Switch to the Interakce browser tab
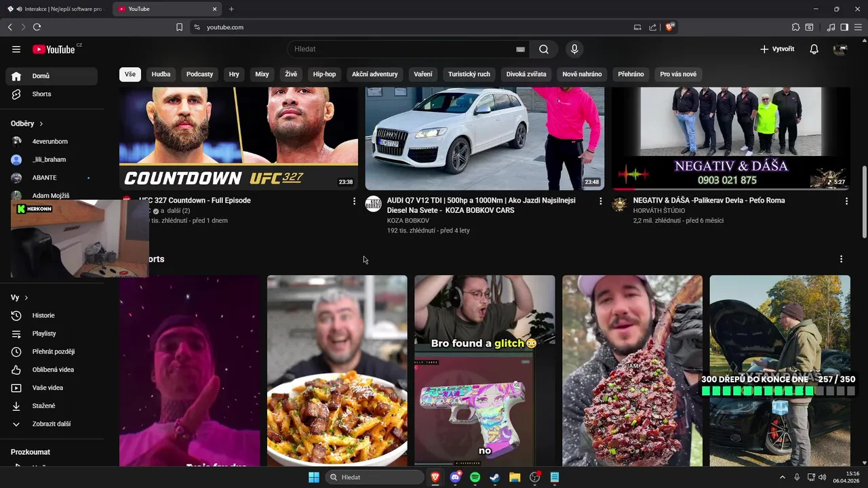Viewport: 868px width, 488px height. 56,9
